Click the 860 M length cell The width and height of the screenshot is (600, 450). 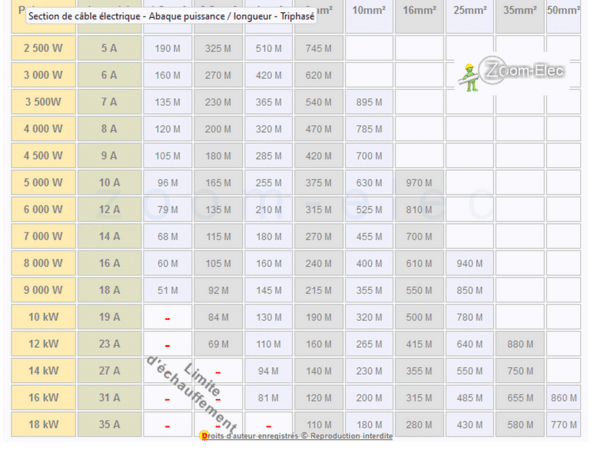564,398
